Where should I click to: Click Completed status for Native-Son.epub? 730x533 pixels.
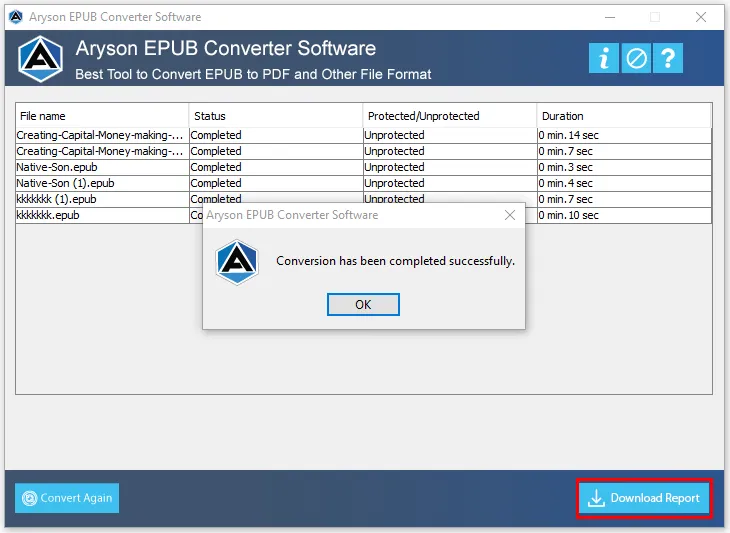coord(276,167)
